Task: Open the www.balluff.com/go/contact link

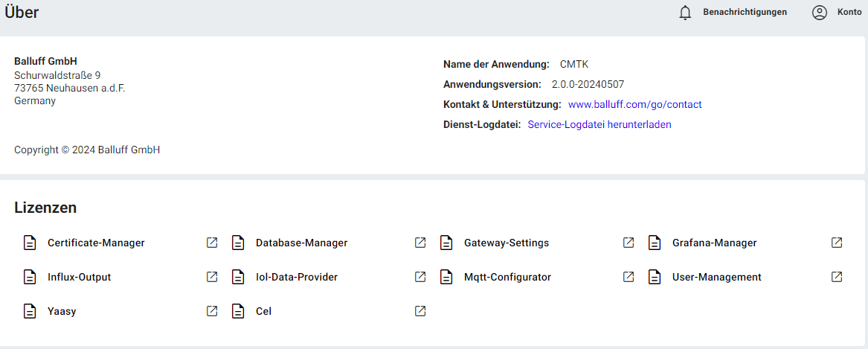Action: 634,104
